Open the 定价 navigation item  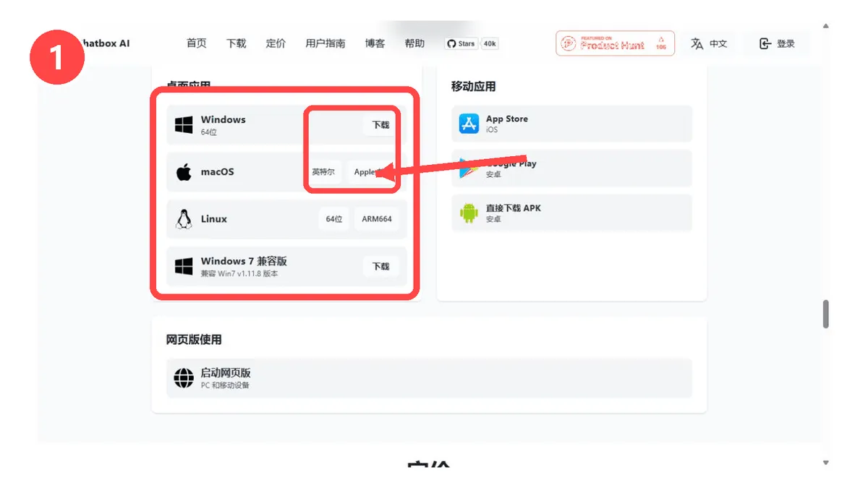pyautogui.click(x=276, y=43)
